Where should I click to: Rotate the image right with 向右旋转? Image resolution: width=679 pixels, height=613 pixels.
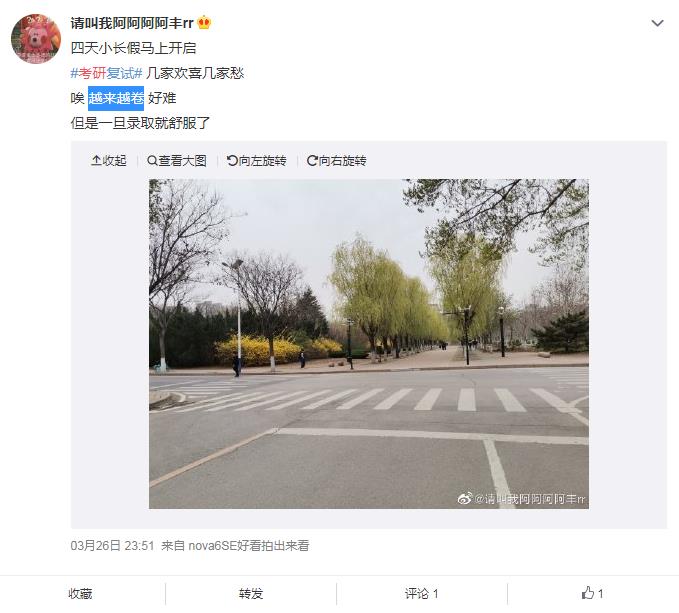coord(336,161)
